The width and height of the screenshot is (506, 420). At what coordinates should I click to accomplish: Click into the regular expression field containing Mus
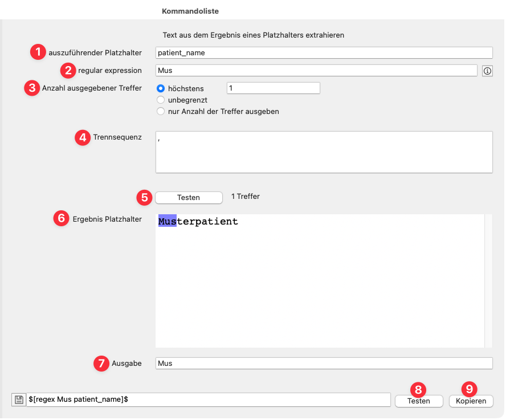pyautogui.click(x=316, y=71)
